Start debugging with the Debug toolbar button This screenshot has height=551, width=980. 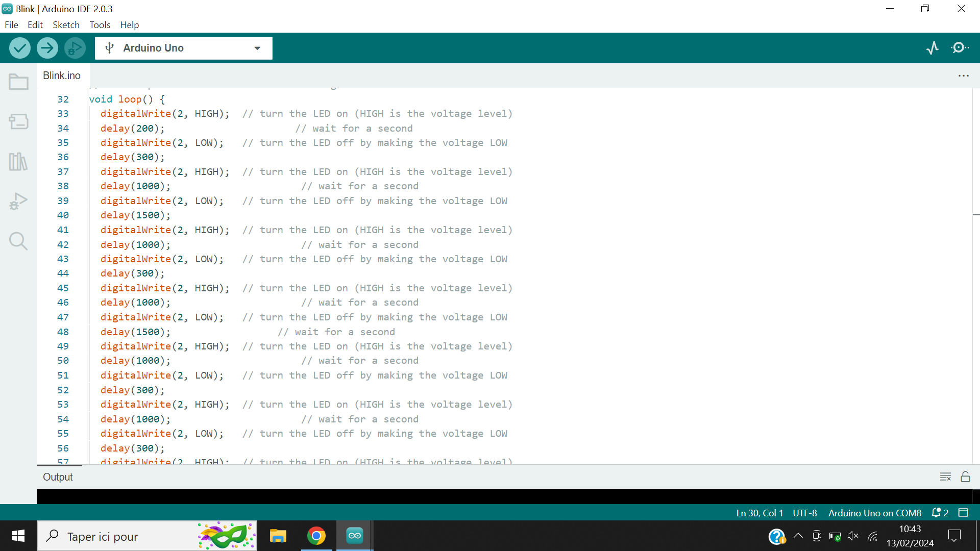[75, 48]
